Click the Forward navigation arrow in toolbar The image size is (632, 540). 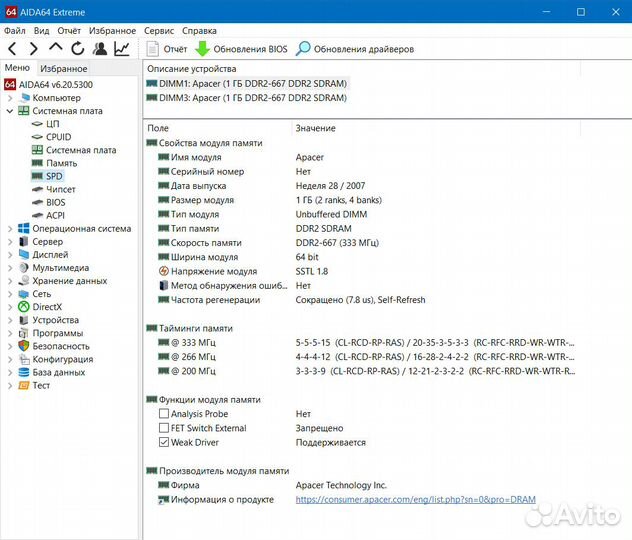[x=34, y=48]
